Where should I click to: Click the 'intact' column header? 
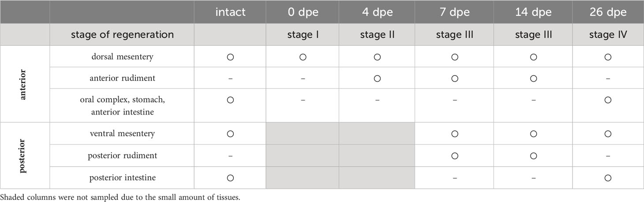[x=230, y=12]
